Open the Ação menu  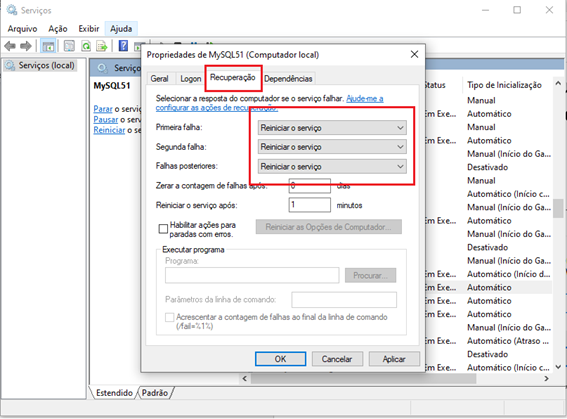(x=58, y=29)
